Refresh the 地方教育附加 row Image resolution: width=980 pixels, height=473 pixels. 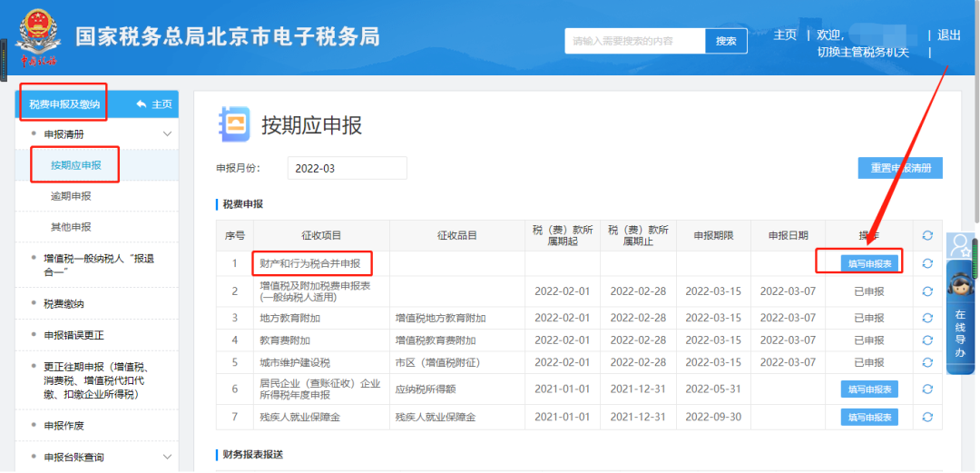[927, 318]
